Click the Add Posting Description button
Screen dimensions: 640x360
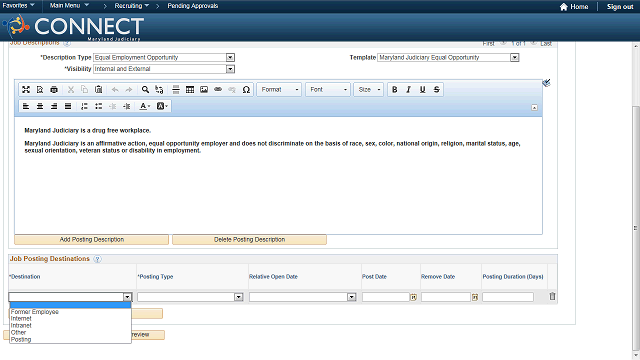point(91,240)
